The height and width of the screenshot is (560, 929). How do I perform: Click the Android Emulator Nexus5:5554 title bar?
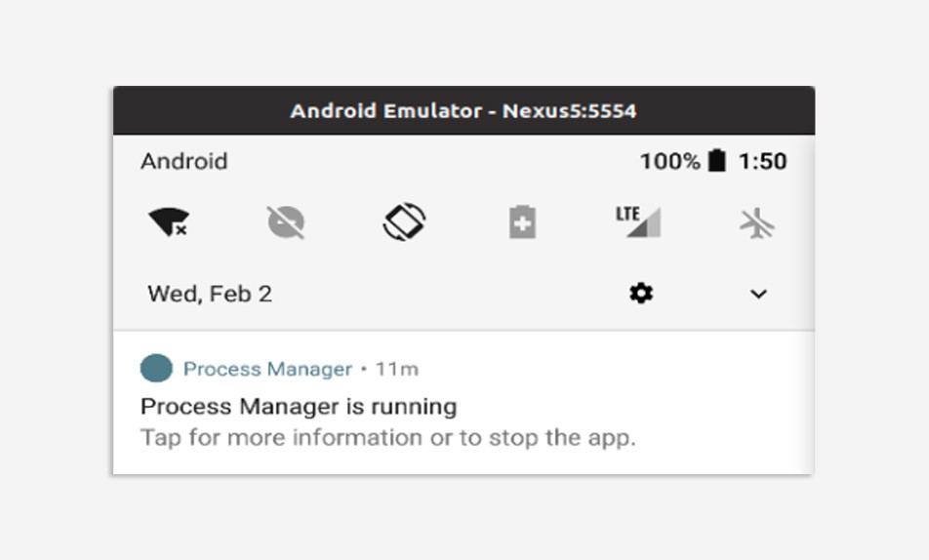point(464,110)
